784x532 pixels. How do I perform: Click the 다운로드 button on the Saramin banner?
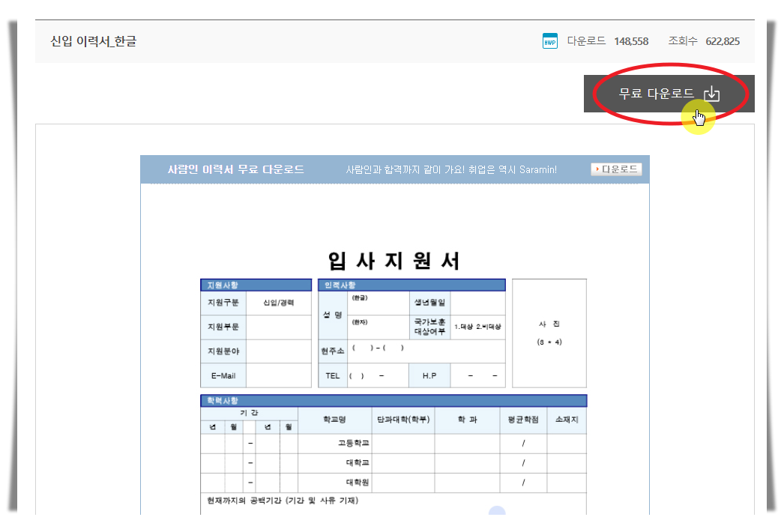(615, 169)
